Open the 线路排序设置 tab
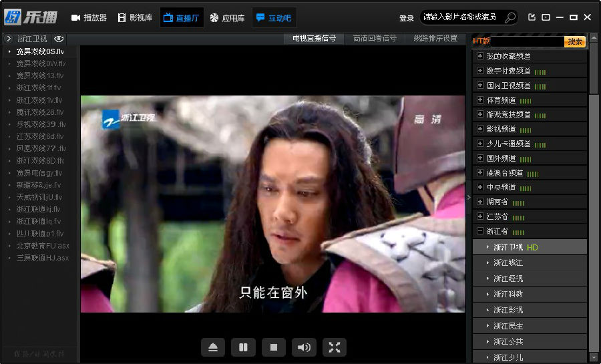The width and height of the screenshot is (601, 364). point(435,38)
